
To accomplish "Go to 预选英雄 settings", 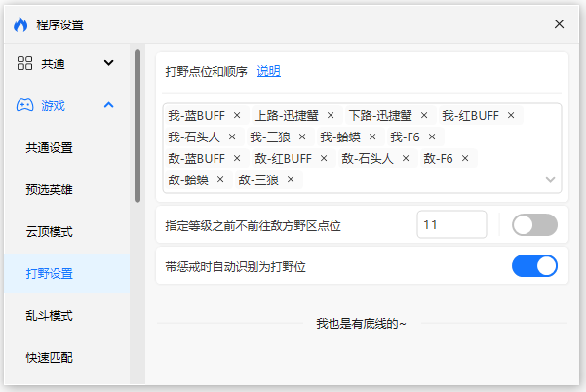I will [x=50, y=189].
